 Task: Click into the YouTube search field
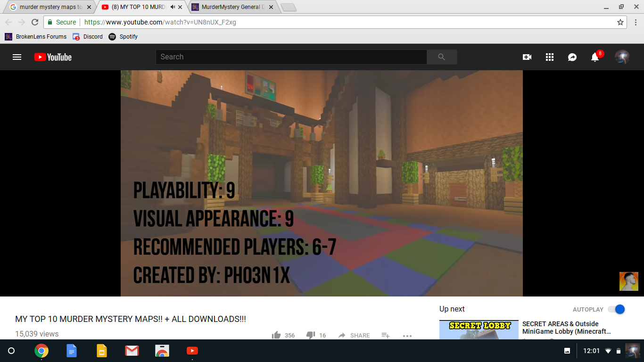click(291, 57)
